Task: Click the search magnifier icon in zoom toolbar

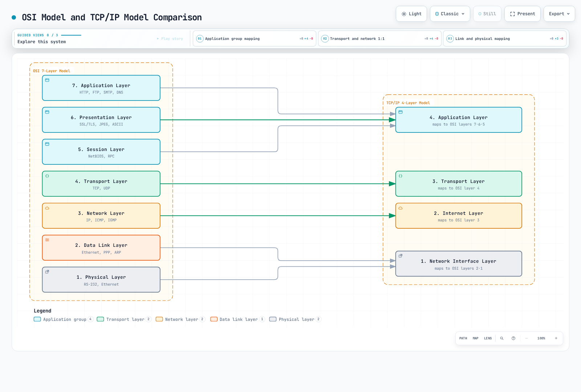Action: pyautogui.click(x=502, y=338)
